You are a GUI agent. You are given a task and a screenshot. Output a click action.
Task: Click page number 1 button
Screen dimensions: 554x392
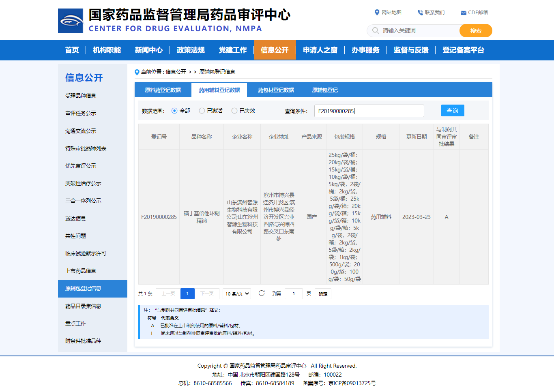coord(187,293)
